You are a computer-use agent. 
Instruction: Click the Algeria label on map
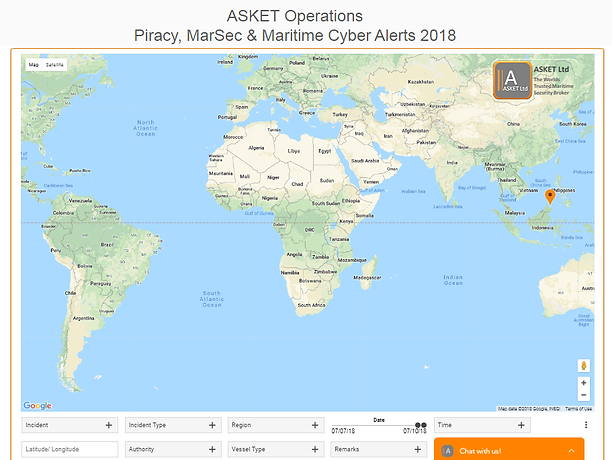(x=256, y=148)
